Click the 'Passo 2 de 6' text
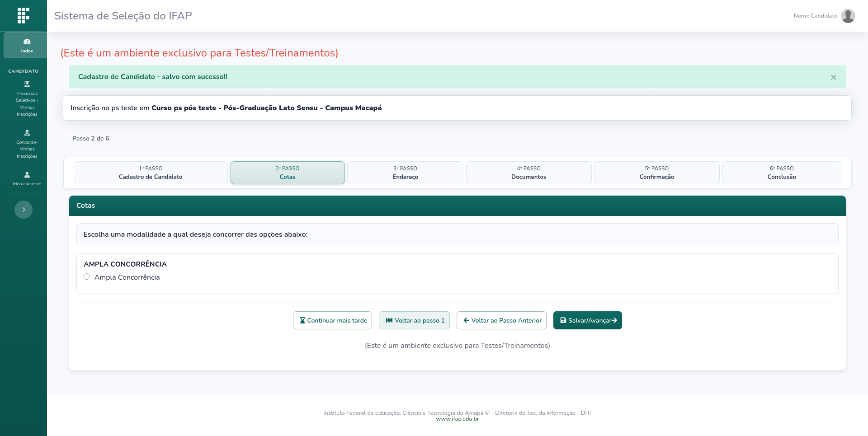The image size is (868, 436). click(x=90, y=138)
